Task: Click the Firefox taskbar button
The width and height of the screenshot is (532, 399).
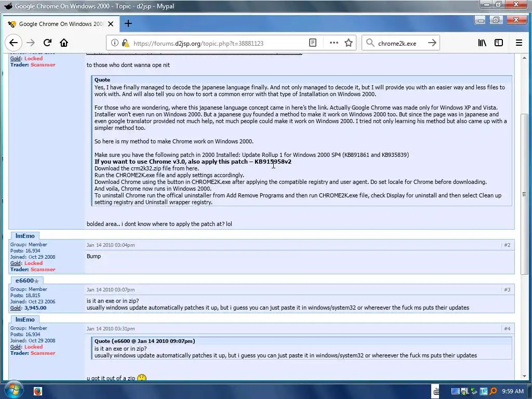Action: tap(38, 391)
